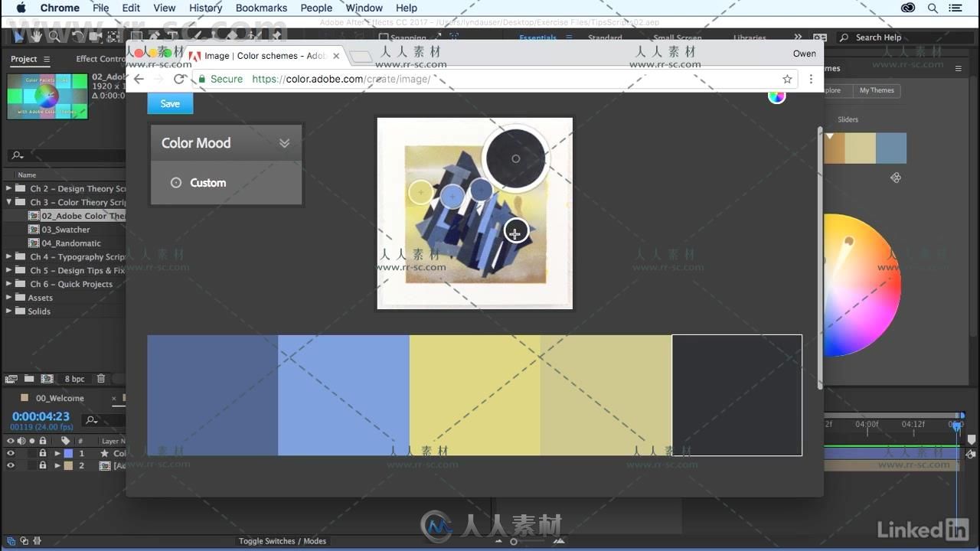Click the Chrome back arrow button
The height and width of the screenshot is (551, 980).
pos(139,79)
